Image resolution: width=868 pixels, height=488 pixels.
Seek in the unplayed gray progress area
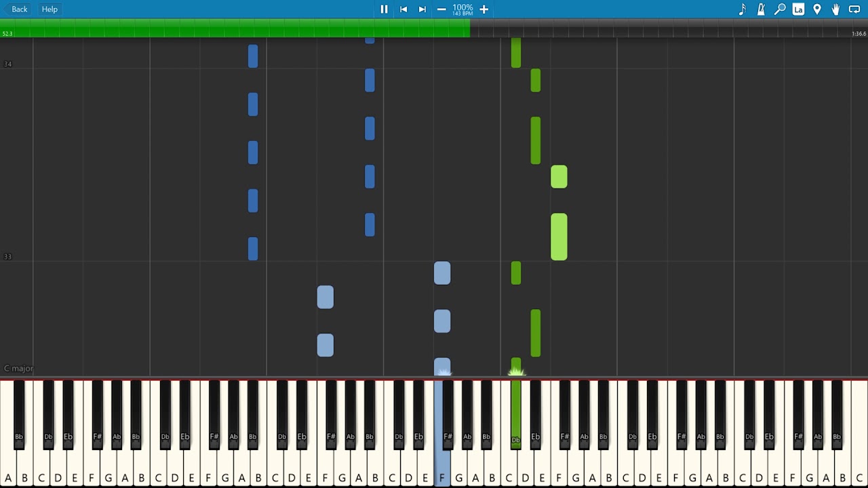(x=669, y=28)
